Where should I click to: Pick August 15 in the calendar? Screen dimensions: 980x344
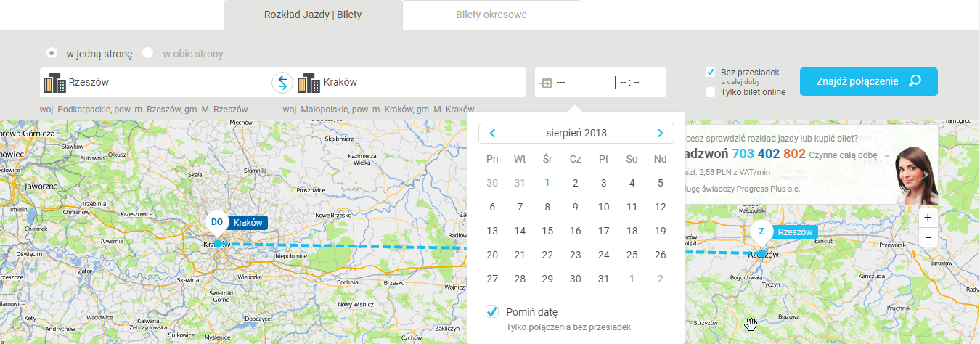[x=547, y=231]
